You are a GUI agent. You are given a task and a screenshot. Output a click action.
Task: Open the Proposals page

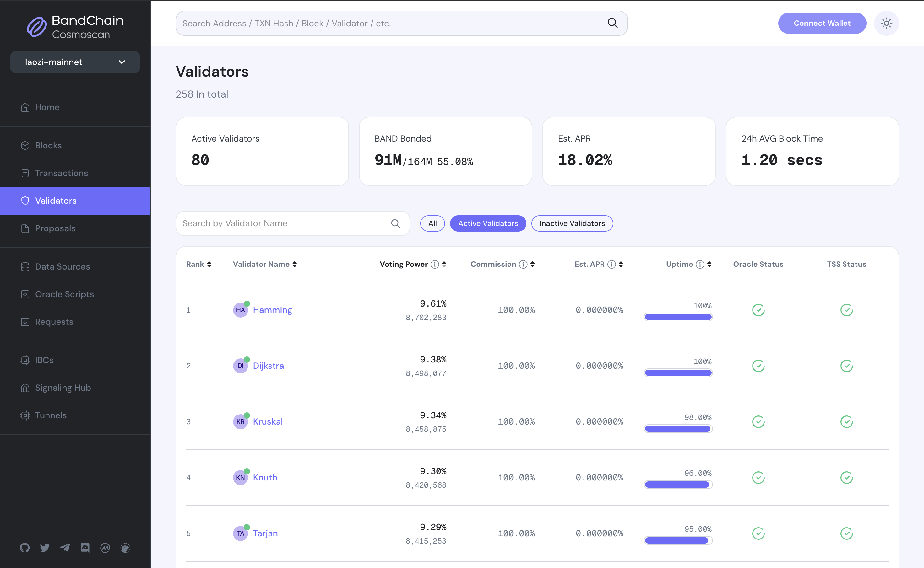pyautogui.click(x=55, y=228)
